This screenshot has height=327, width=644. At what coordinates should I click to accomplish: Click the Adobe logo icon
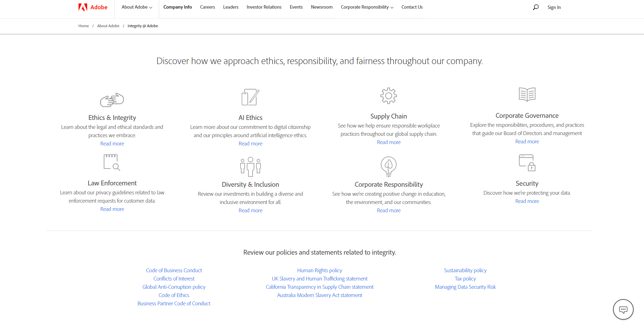(83, 7)
